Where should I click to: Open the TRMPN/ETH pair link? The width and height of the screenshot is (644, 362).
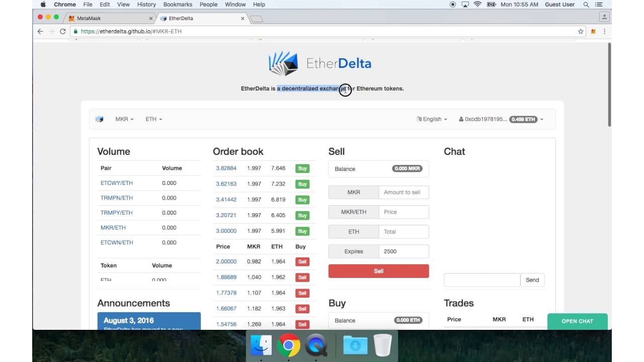[117, 198]
